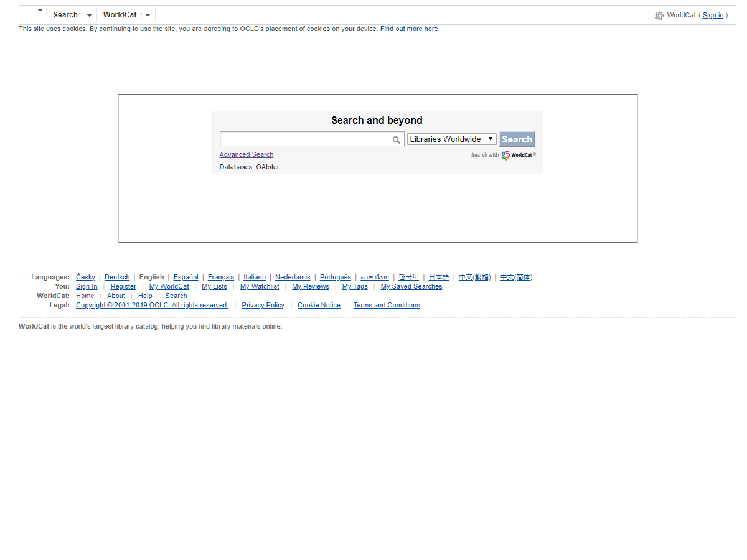Switch language to Español
The height and width of the screenshot is (560, 747).
pyautogui.click(x=186, y=277)
